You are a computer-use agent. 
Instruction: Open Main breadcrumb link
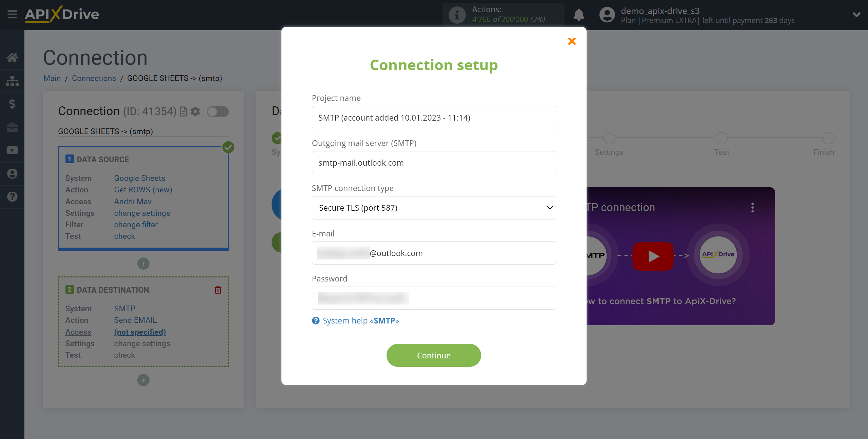tap(52, 78)
